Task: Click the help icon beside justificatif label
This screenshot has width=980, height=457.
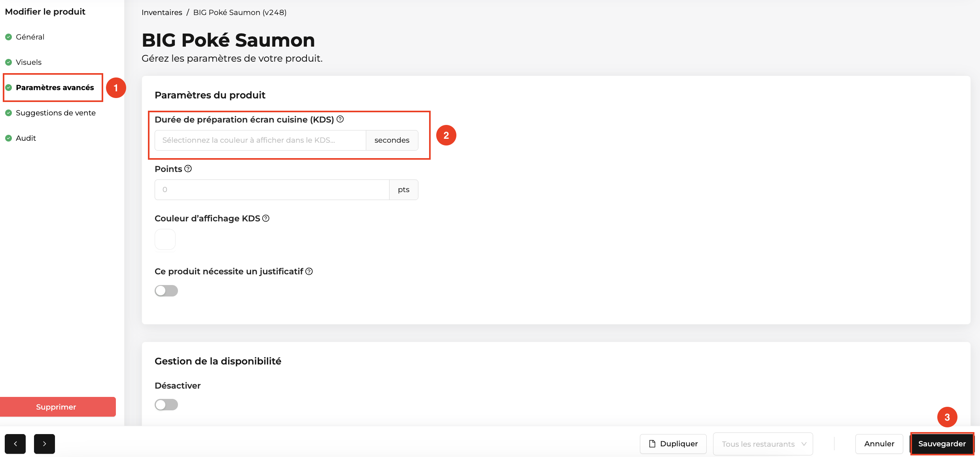Action: click(309, 271)
